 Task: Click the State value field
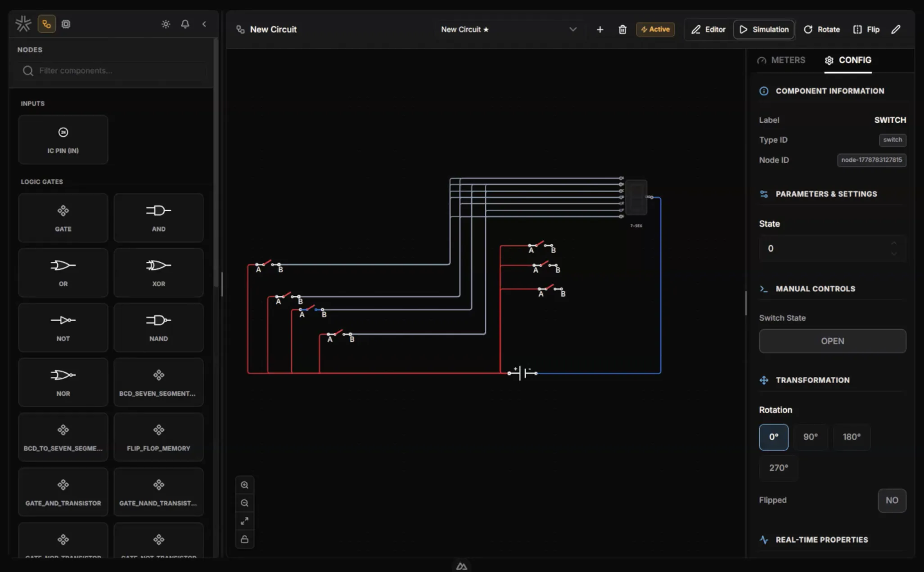pos(832,248)
